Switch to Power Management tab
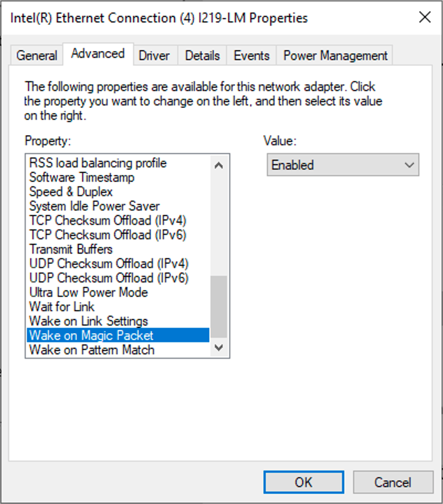443x504 pixels. click(x=335, y=55)
